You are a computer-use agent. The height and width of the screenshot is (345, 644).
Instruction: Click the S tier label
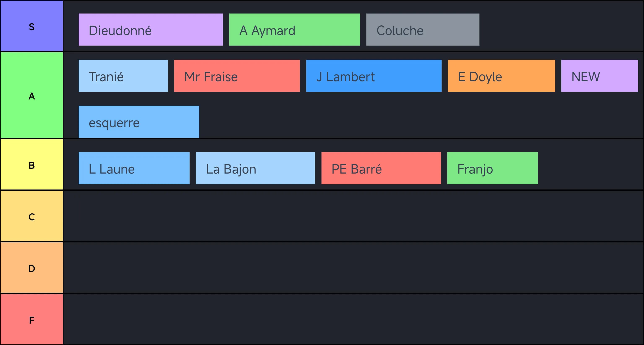point(32,26)
